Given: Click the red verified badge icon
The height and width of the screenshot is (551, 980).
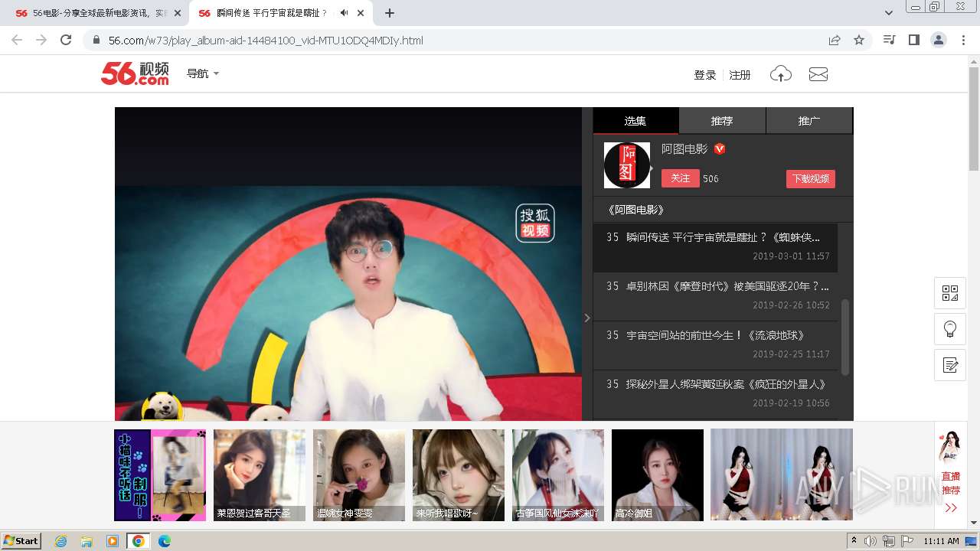Looking at the screenshot, I should 720,149.
